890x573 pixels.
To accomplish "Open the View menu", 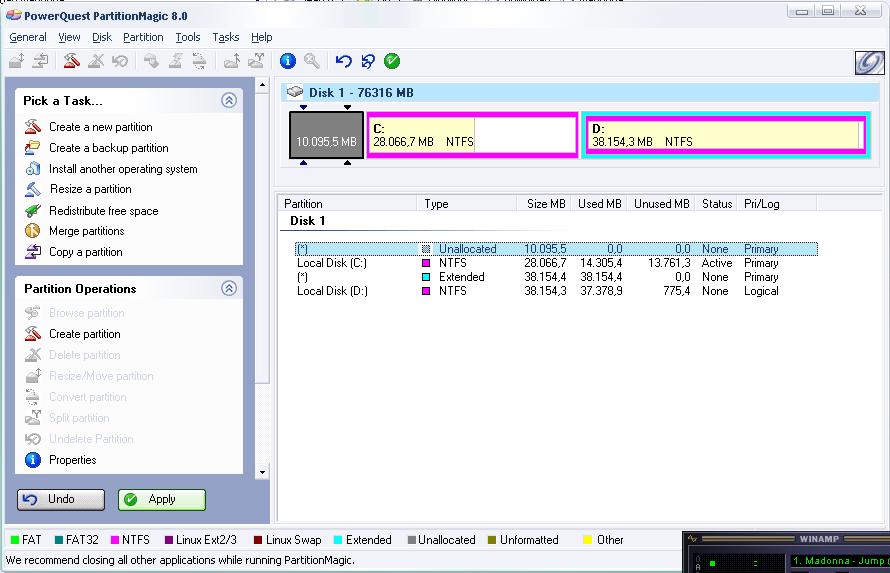I will pyautogui.click(x=69, y=37).
